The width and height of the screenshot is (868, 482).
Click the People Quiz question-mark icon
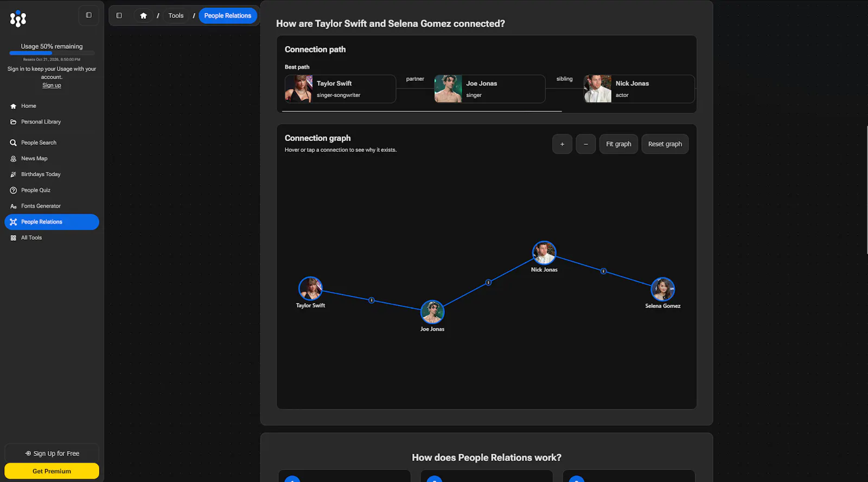[x=14, y=190]
